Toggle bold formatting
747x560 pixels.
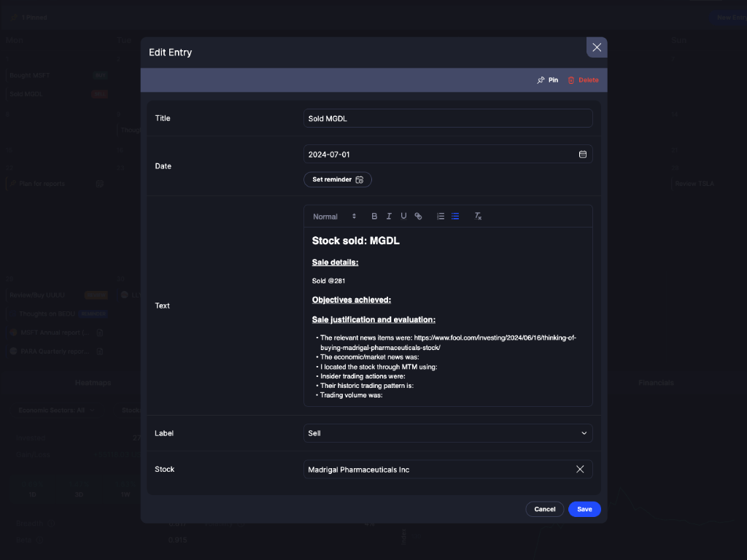click(x=374, y=216)
